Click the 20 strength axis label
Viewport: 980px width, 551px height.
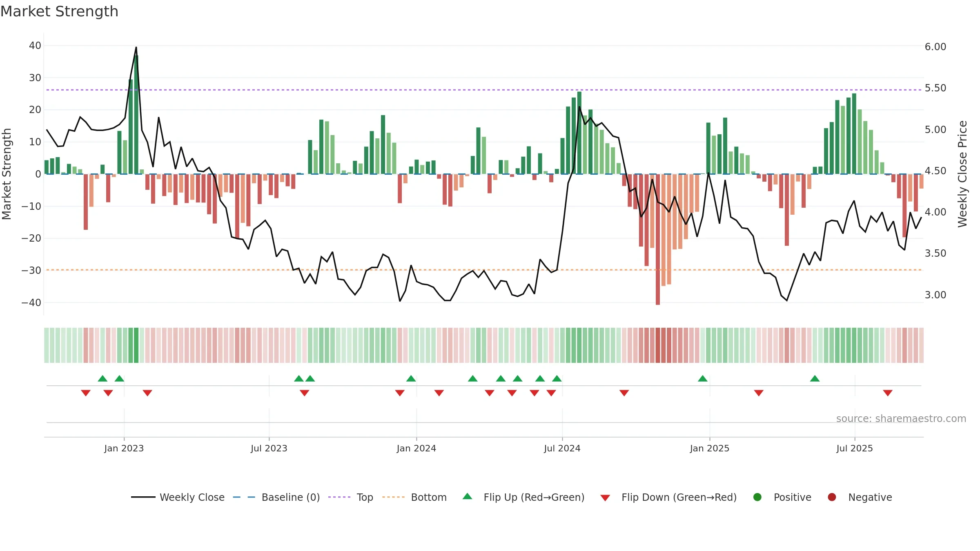35,110
